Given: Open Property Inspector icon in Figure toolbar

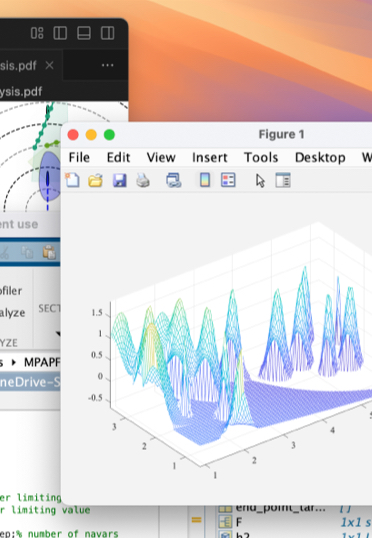Looking at the screenshot, I should tap(283, 180).
